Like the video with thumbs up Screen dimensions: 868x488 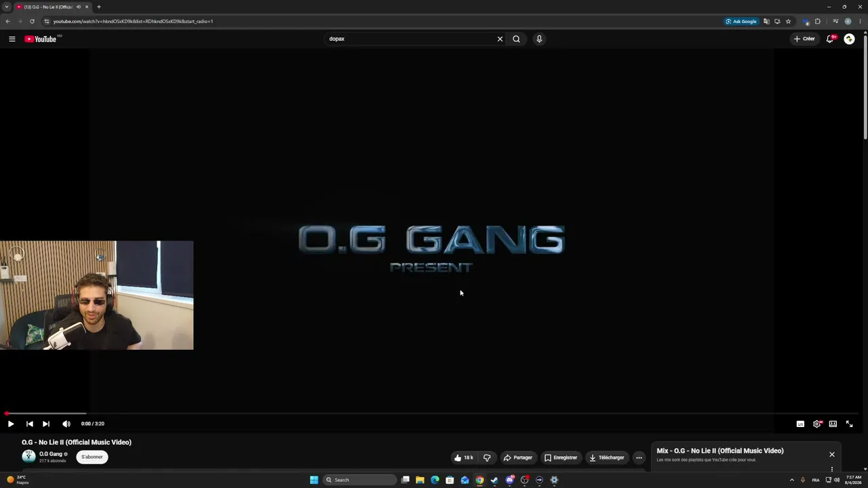tap(464, 457)
